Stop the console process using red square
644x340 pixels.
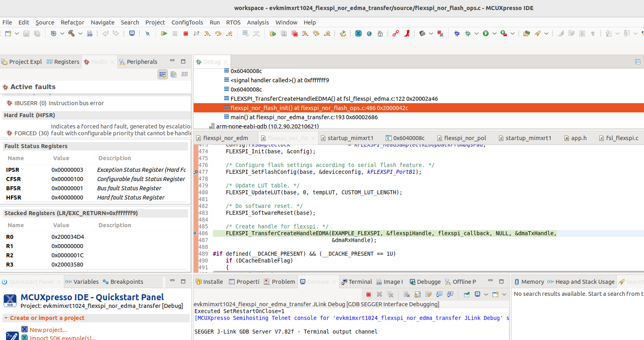pyautogui.click(x=368, y=294)
